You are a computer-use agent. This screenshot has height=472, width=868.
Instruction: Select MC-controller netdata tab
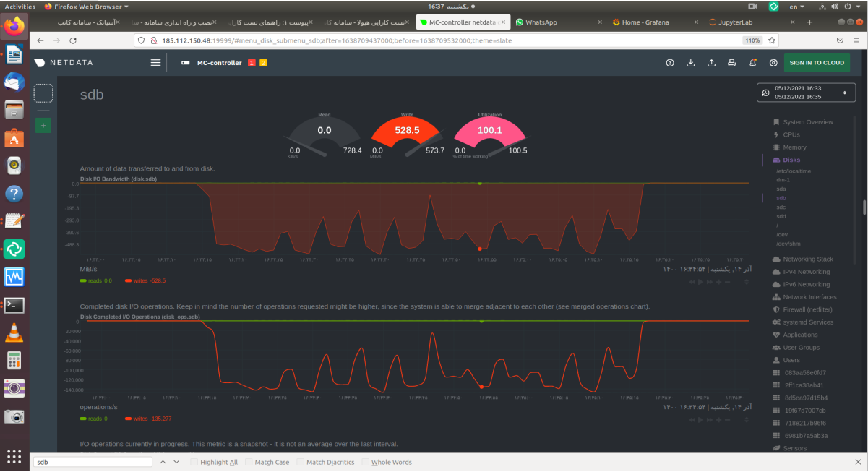pos(463,22)
